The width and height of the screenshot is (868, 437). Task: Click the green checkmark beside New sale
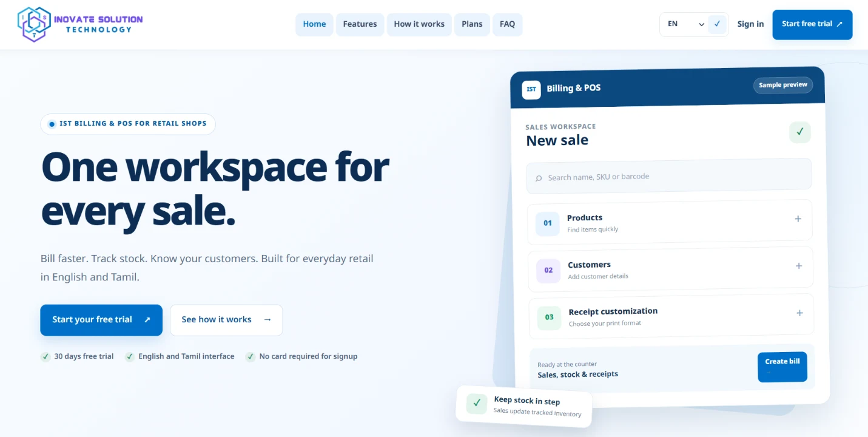[800, 132]
